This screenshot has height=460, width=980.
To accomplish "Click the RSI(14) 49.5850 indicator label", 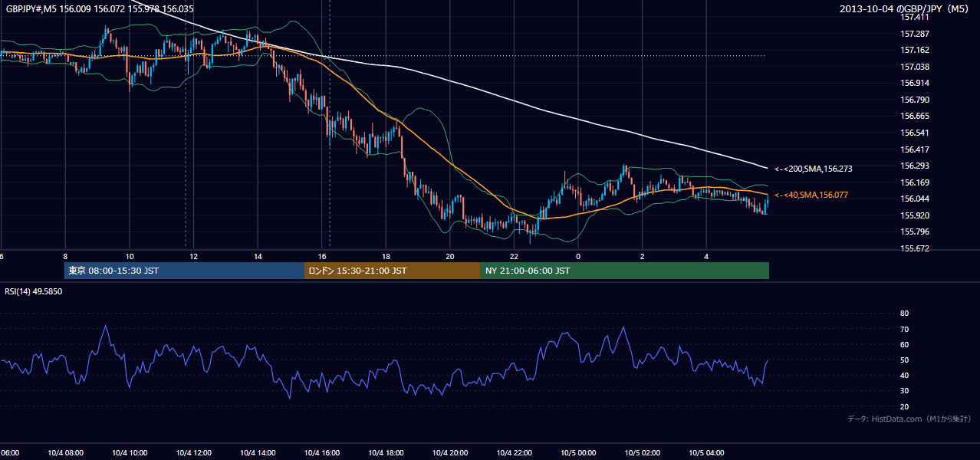I will [34, 291].
